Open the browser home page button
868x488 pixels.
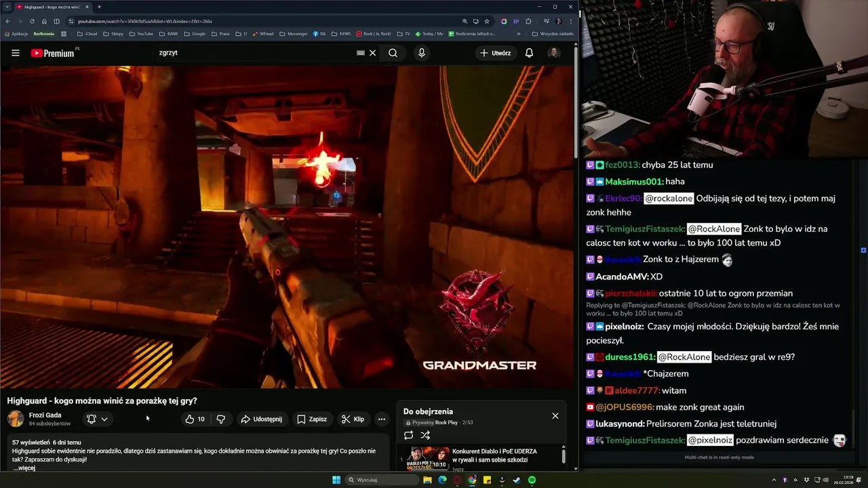coord(44,21)
